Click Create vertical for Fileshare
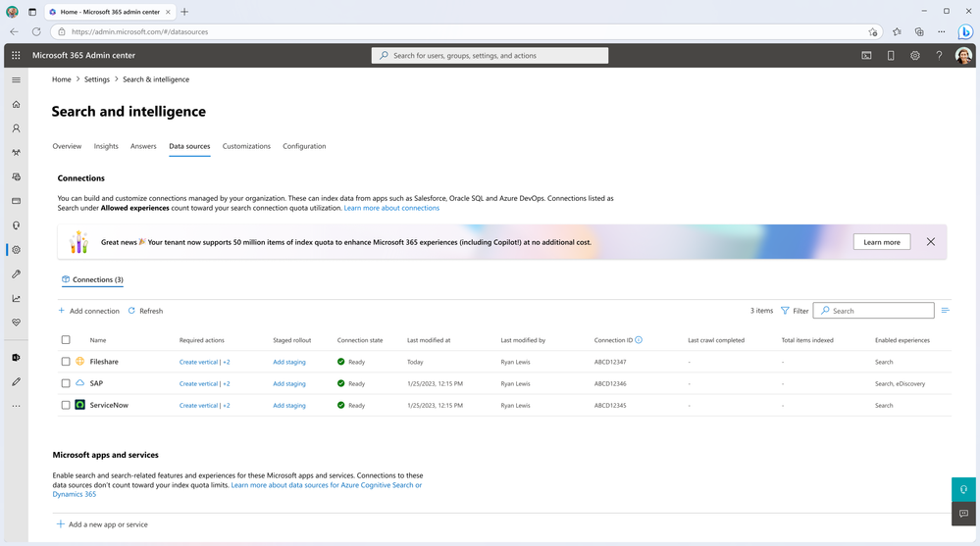 click(x=199, y=363)
